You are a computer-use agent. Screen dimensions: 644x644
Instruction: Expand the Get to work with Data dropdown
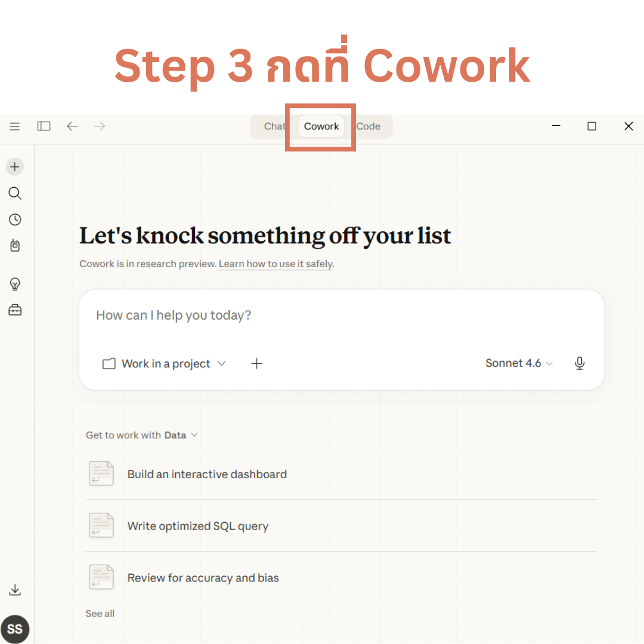[141, 435]
